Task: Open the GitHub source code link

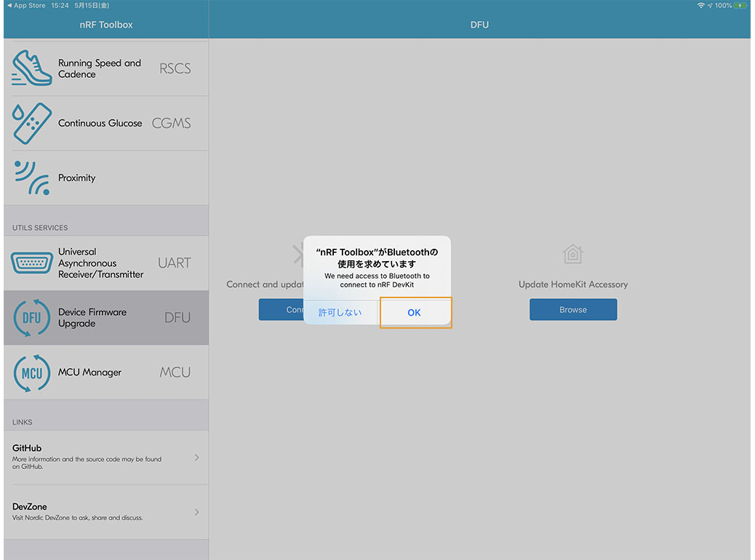Action: point(106,457)
